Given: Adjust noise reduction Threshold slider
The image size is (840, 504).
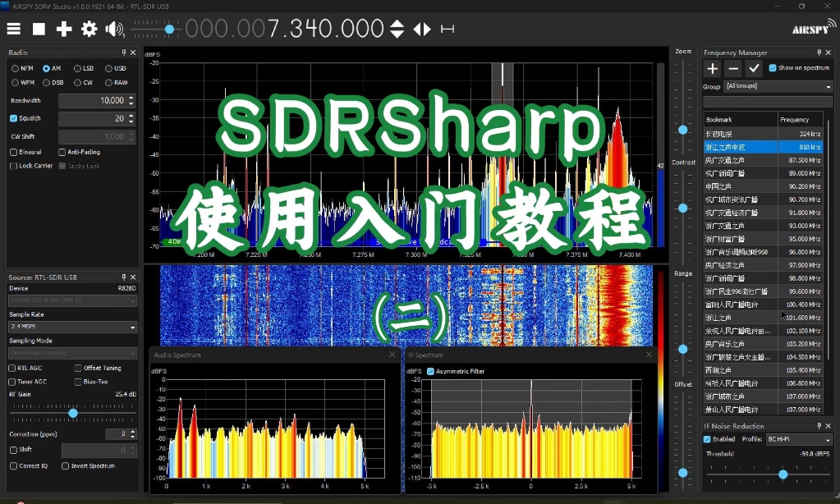Looking at the screenshot, I should 783,474.
